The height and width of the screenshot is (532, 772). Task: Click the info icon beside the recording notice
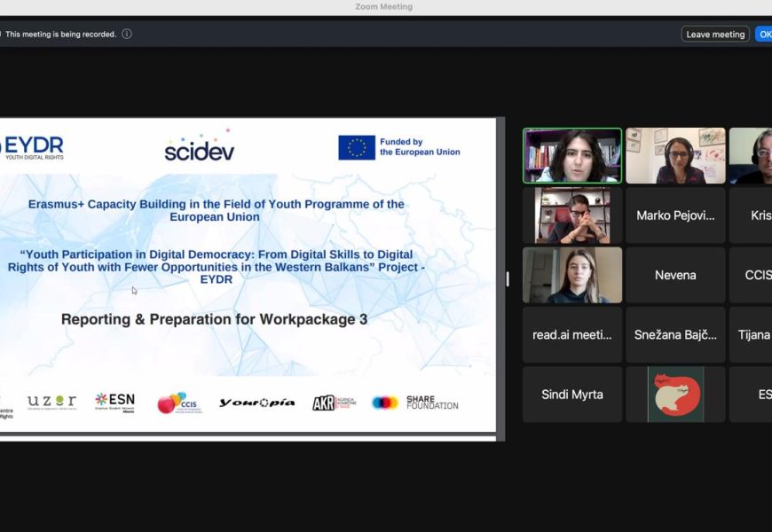coord(127,34)
